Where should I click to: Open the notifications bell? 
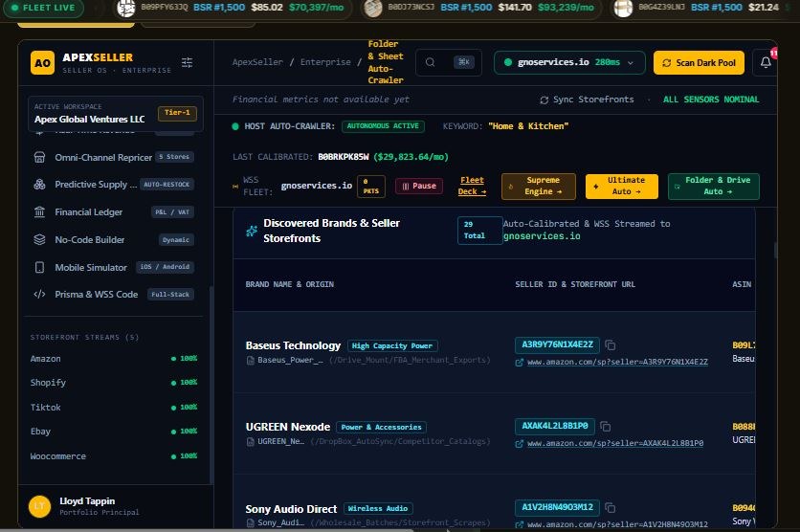(x=766, y=62)
